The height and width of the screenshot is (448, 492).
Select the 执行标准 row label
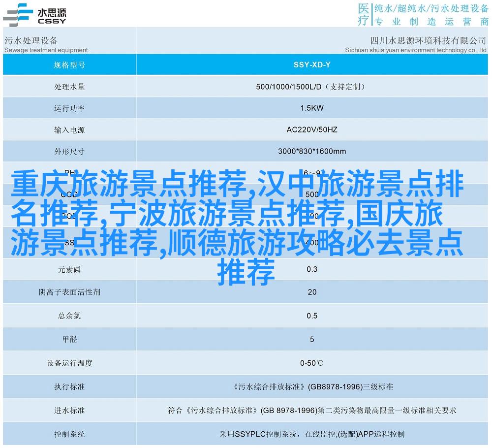point(70,386)
